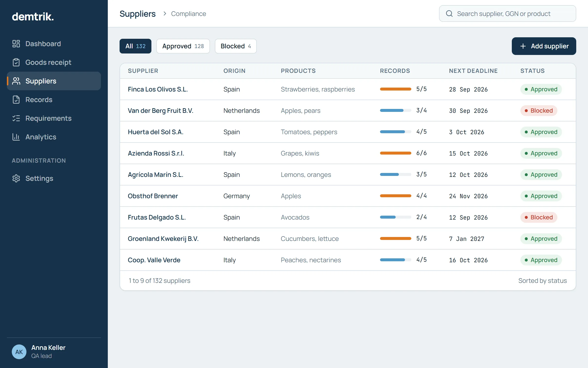
Task: Go to Records in the sidebar
Action: tap(54, 100)
